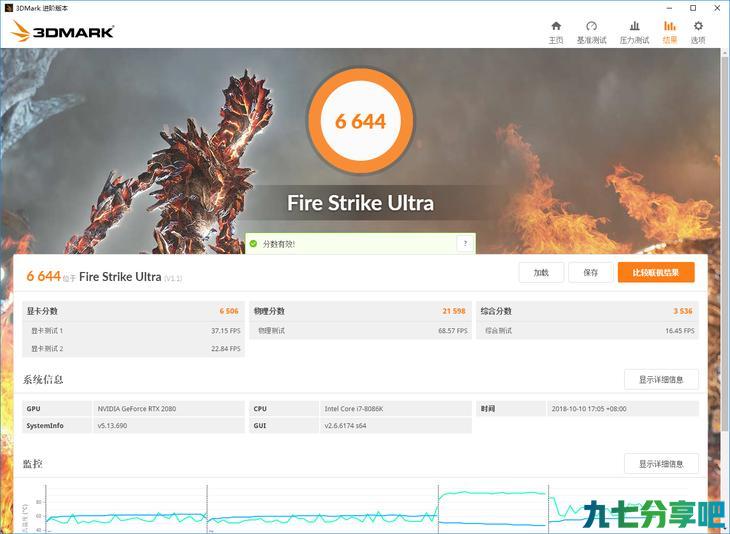Click the 综合分数 combined score header

click(496, 311)
